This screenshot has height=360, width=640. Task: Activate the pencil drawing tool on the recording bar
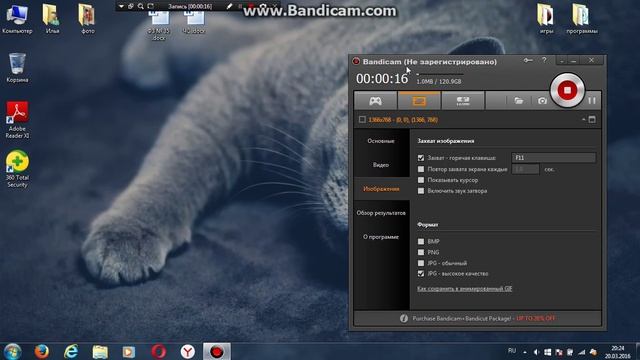(x=229, y=6)
